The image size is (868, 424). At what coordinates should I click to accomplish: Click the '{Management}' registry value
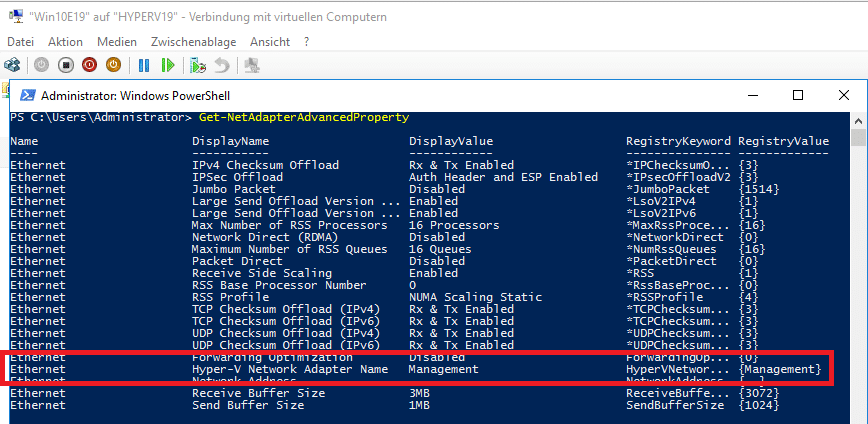click(x=780, y=369)
